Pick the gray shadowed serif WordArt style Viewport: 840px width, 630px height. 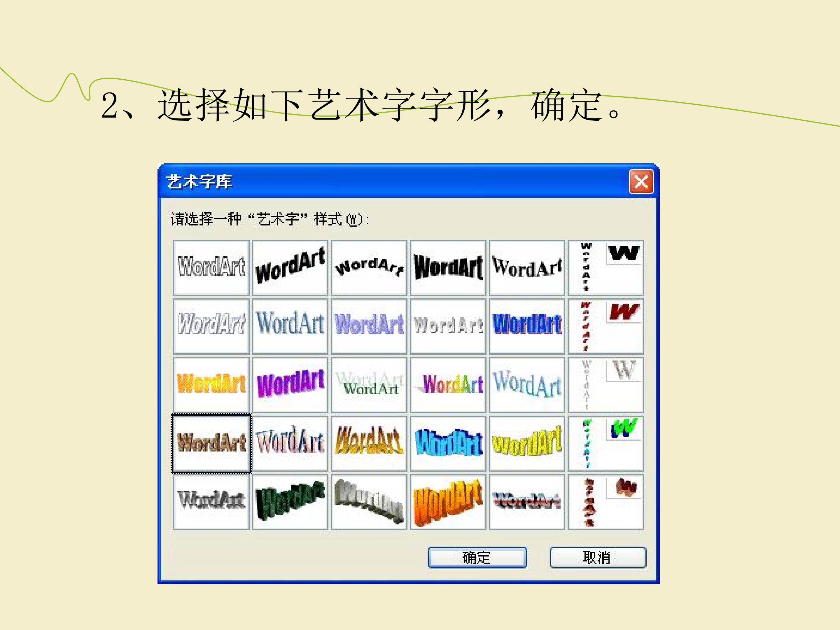[211, 502]
